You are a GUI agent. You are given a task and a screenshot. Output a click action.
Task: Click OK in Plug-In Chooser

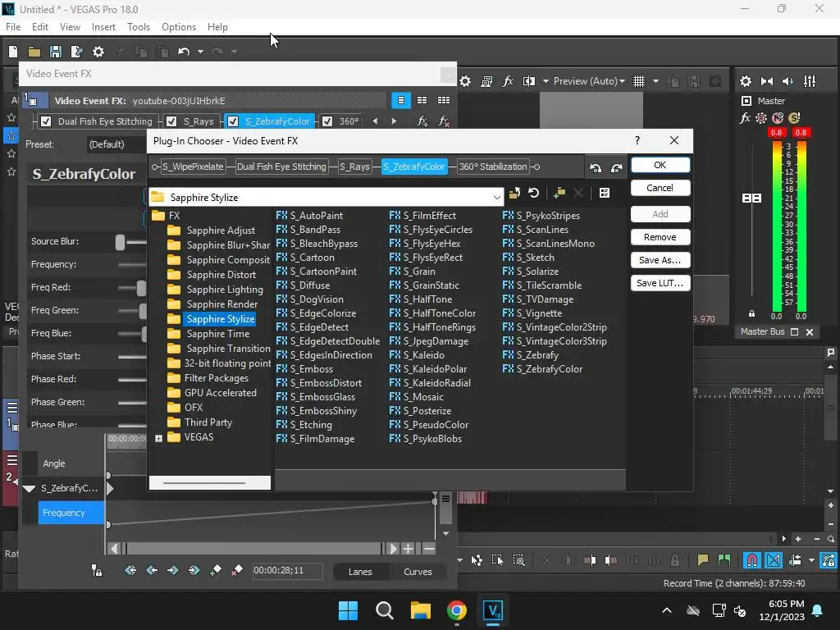[x=660, y=165]
